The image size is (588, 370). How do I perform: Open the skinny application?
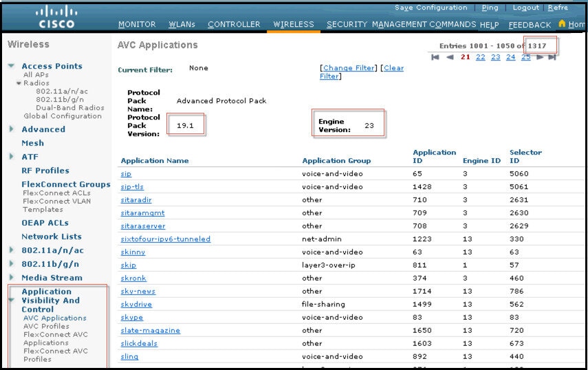[x=133, y=252]
